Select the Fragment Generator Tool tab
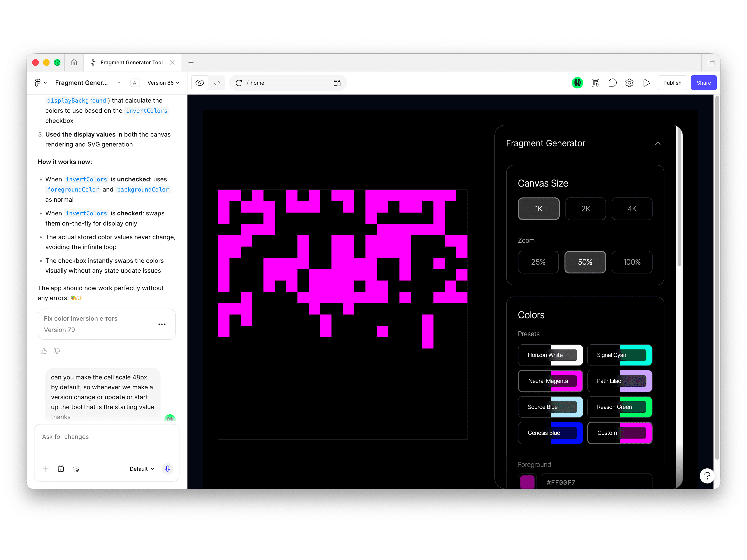The width and height of the screenshot is (747, 560). pyautogui.click(x=131, y=63)
